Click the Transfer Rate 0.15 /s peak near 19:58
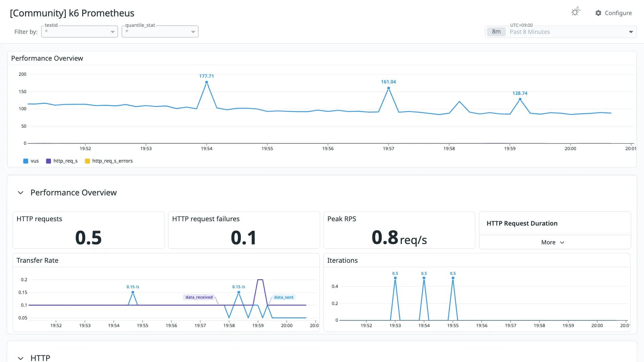This screenshot has height=362, width=644. pyautogui.click(x=239, y=292)
